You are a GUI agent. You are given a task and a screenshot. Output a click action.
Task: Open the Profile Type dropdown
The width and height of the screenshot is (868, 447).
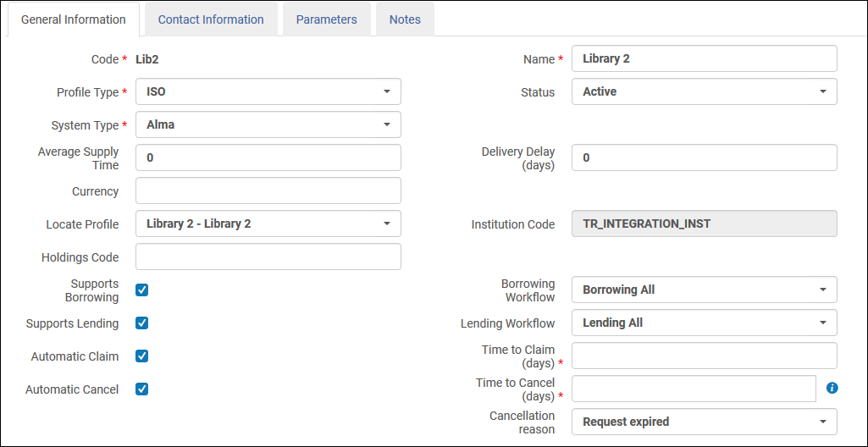[x=268, y=91]
